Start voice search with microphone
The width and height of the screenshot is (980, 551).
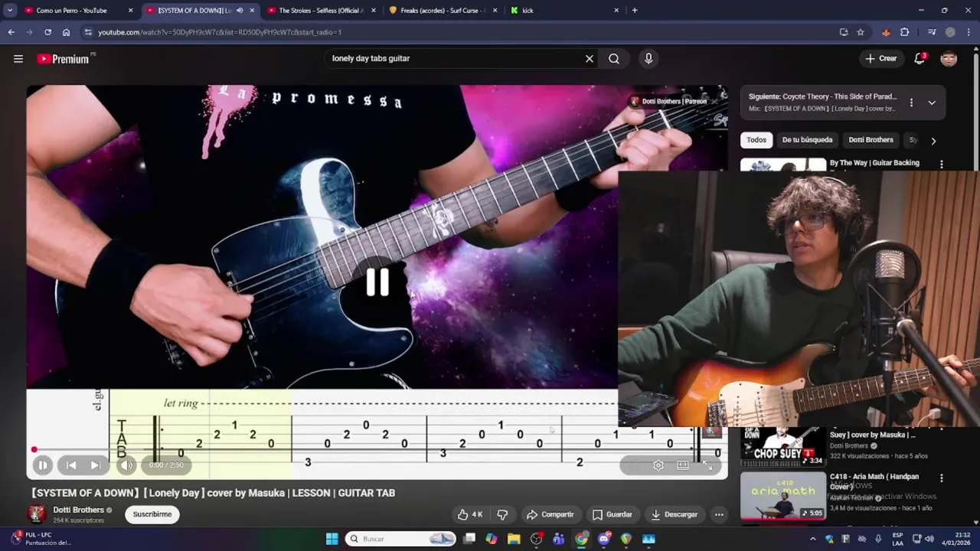coord(648,59)
